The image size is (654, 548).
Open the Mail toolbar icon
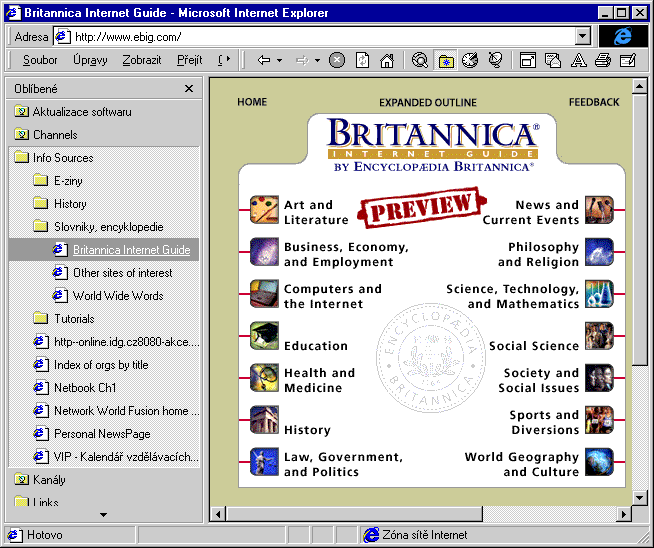coord(553,60)
